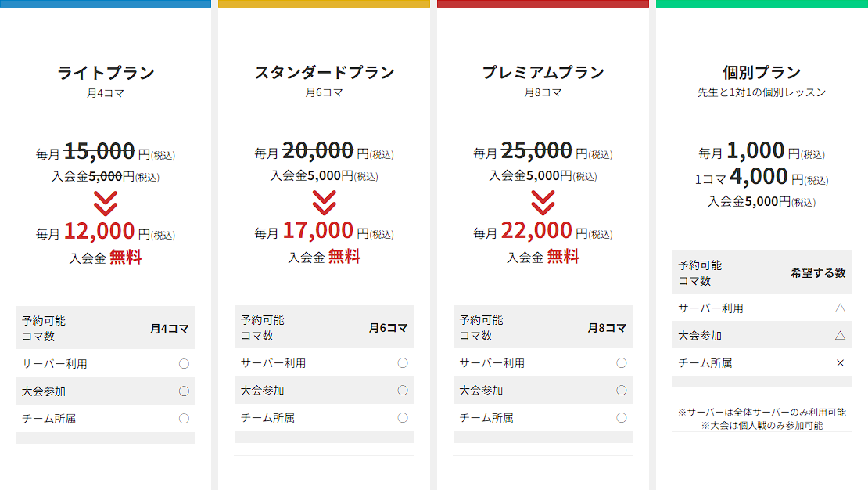Click the green bar above 個別プラン
The width and height of the screenshot is (868, 490).
point(762,4)
